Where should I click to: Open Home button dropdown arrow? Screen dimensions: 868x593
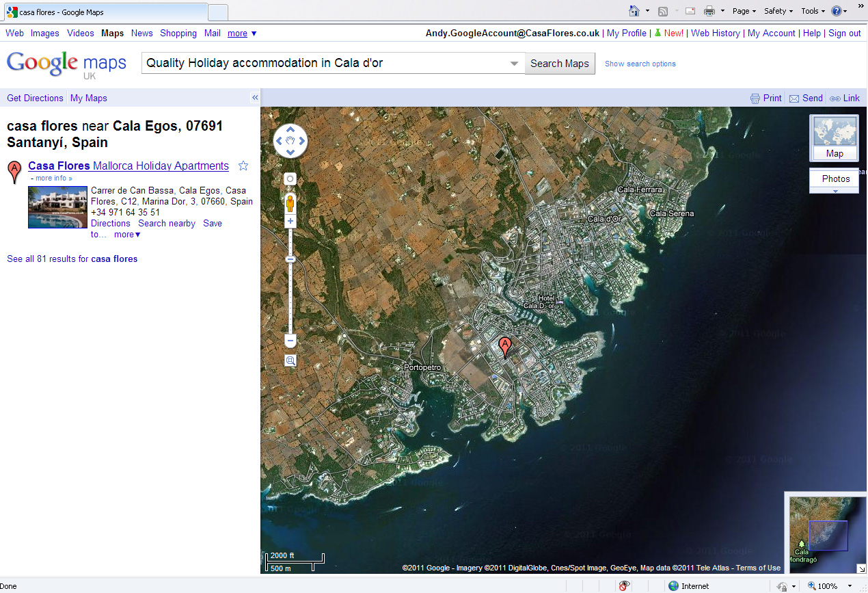[647, 11]
